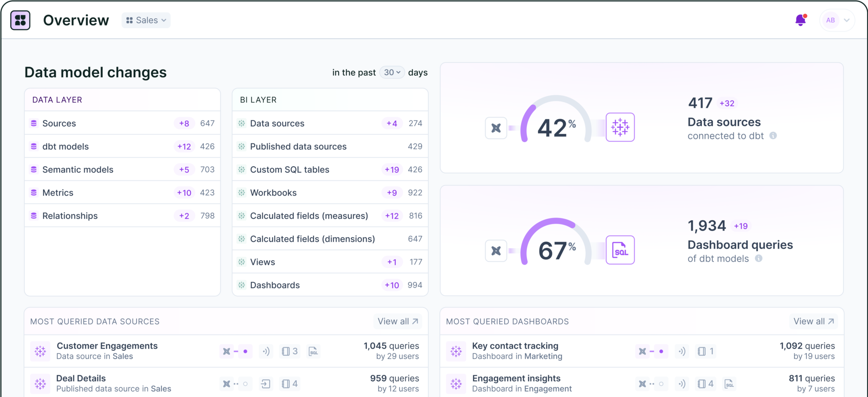Click the SQL icon on Customer Engagements row
Viewport: 868px width, 397px height.
point(313,352)
